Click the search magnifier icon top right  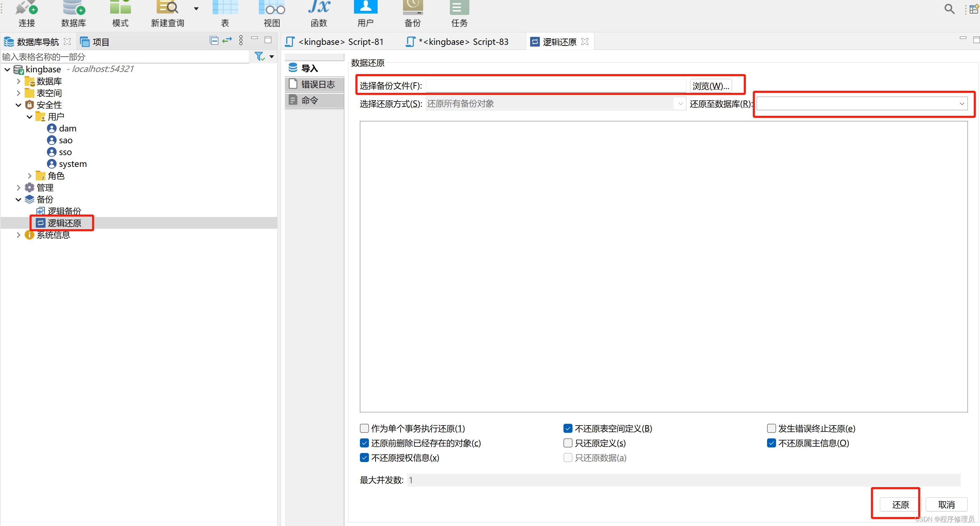[x=949, y=9]
